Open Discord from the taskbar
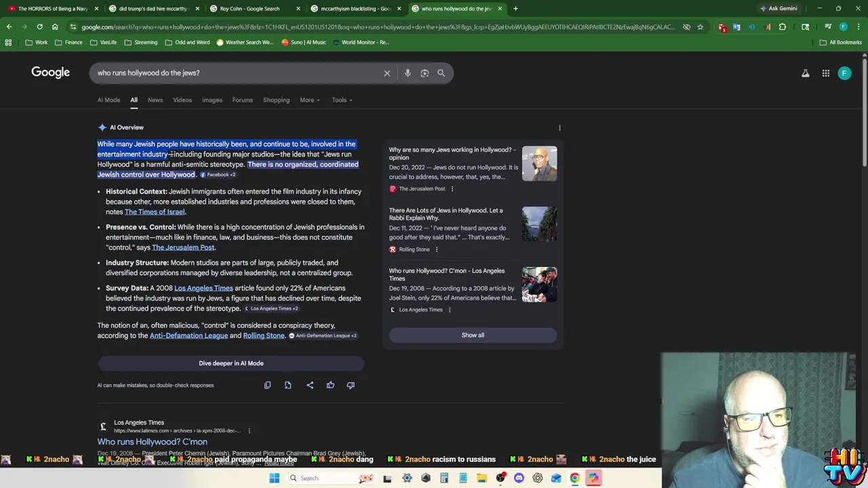Image resolution: width=868 pixels, height=488 pixels. 519,478
